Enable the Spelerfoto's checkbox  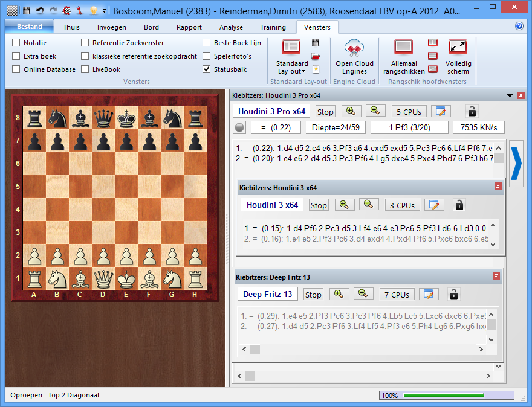point(206,56)
